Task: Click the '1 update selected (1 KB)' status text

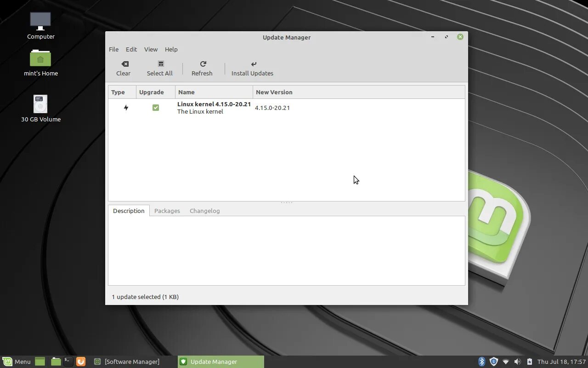Action: click(x=145, y=297)
